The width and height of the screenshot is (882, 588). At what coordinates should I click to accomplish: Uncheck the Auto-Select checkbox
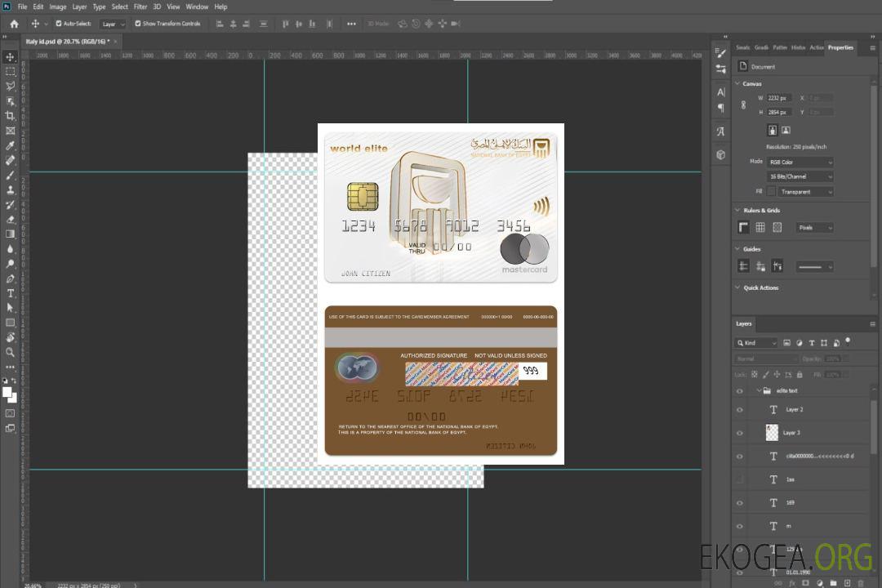tap(59, 24)
